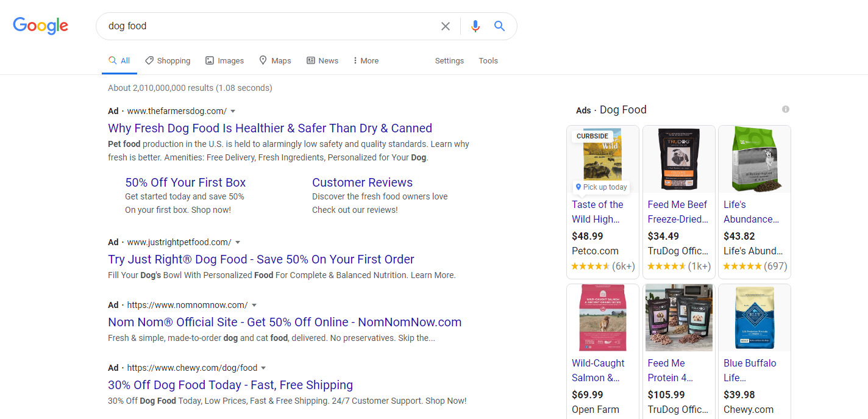Click the www.thefarmersdog.com/ ad URL
The image size is (868, 419).
point(177,111)
